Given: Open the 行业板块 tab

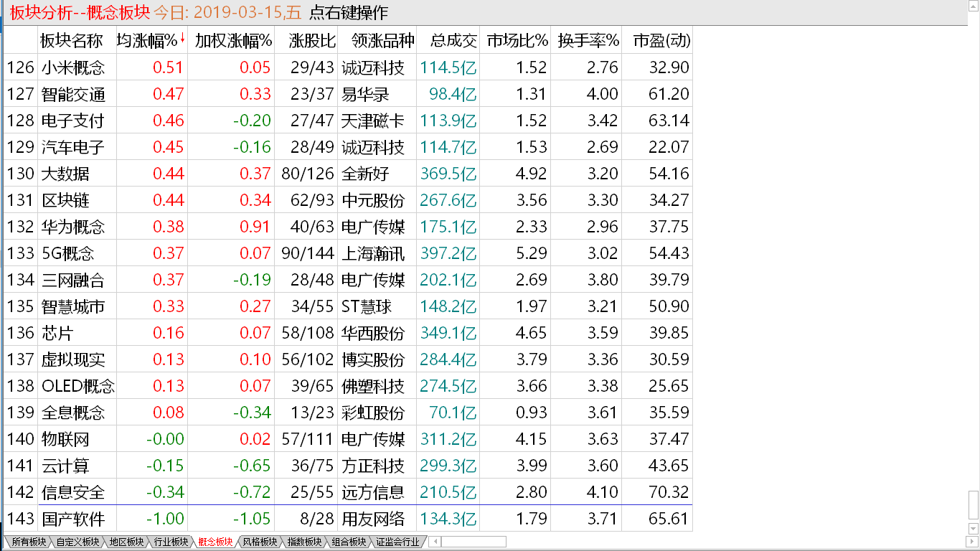Looking at the screenshot, I should (x=171, y=542).
